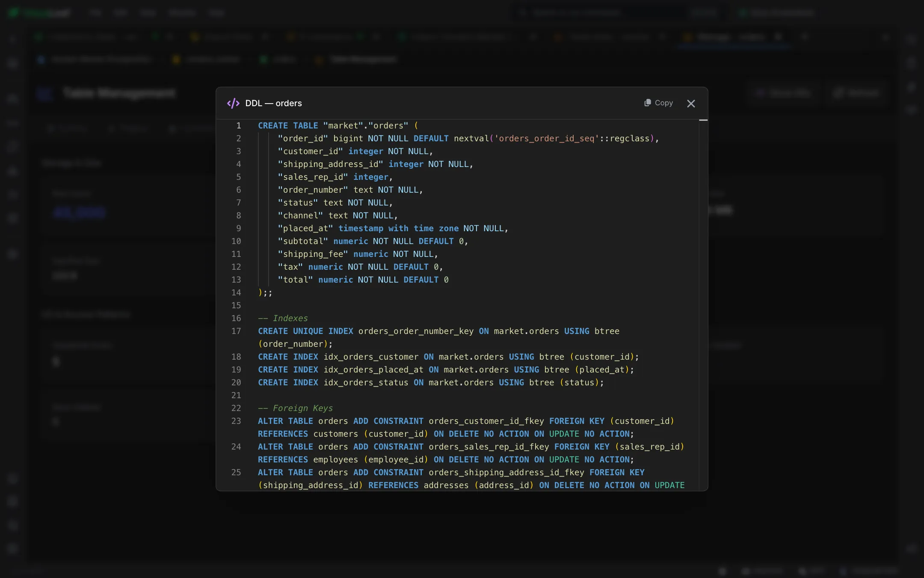Viewport: 924px width, 578px height.
Task: Click the '-- Indexes' comment line
Action: click(283, 318)
